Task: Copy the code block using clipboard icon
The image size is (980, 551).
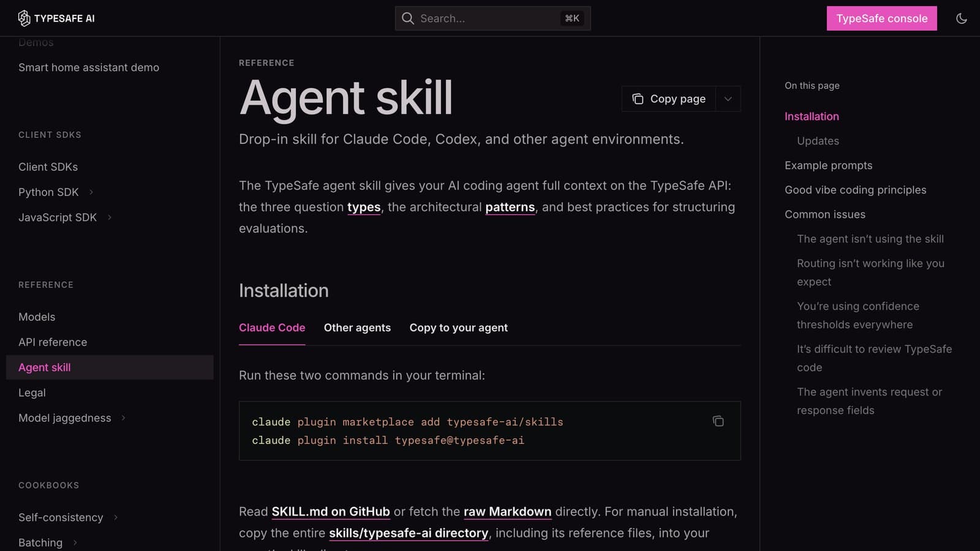Action: click(x=718, y=421)
